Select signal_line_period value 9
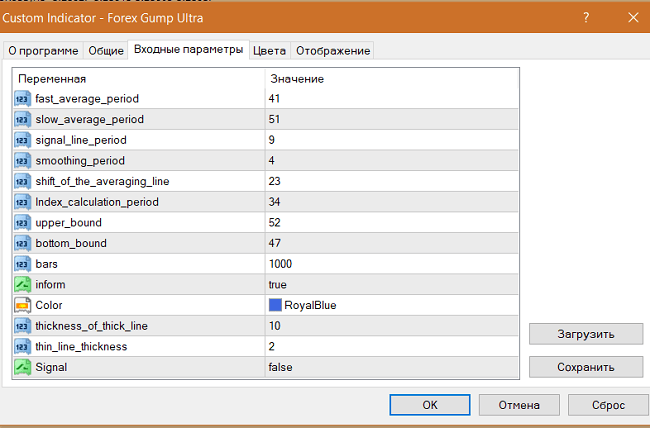Image resolution: width=650 pixels, height=428 pixels. pos(272,140)
